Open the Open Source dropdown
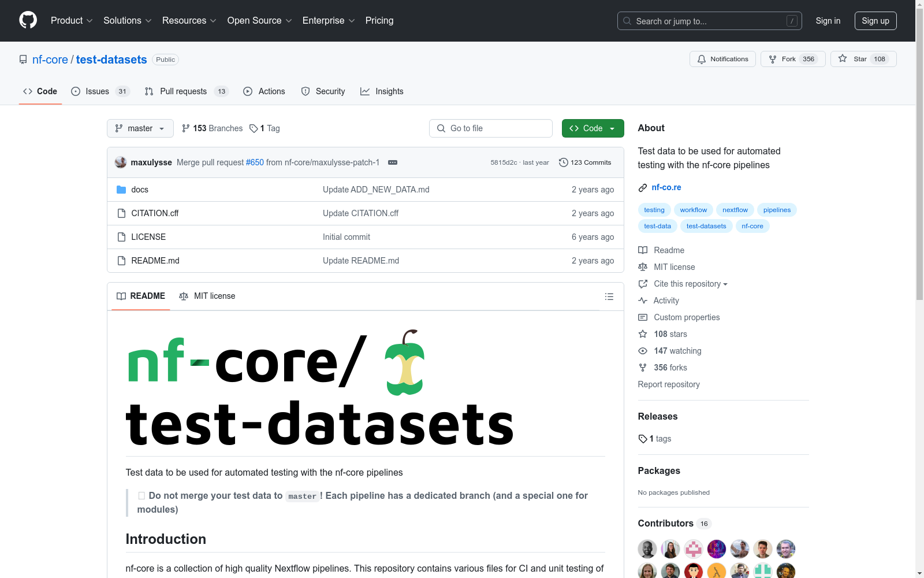The height and width of the screenshot is (578, 924). (260, 21)
